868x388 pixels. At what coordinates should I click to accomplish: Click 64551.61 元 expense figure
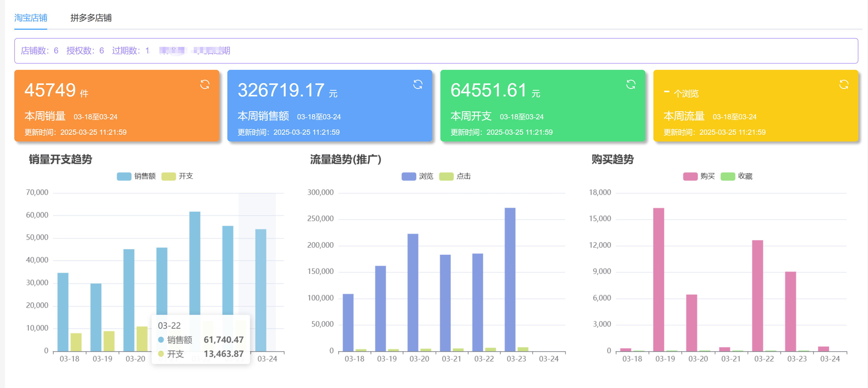(495, 90)
